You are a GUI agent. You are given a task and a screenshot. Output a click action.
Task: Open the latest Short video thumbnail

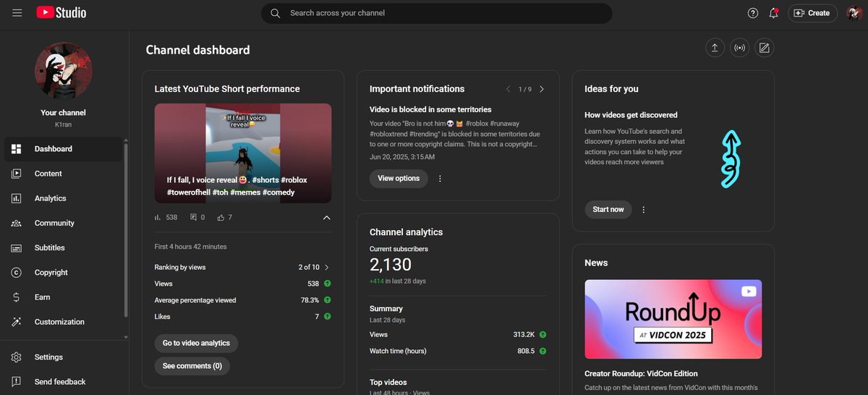point(243,153)
